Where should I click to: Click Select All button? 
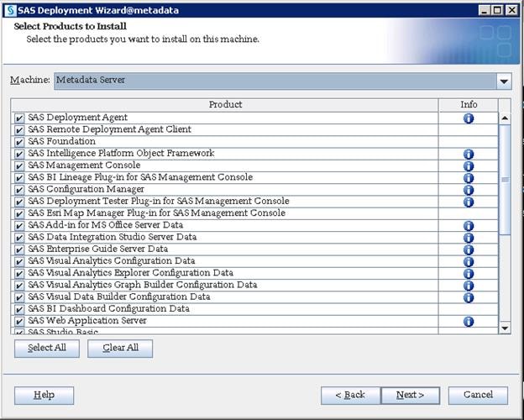tap(47, 349)
